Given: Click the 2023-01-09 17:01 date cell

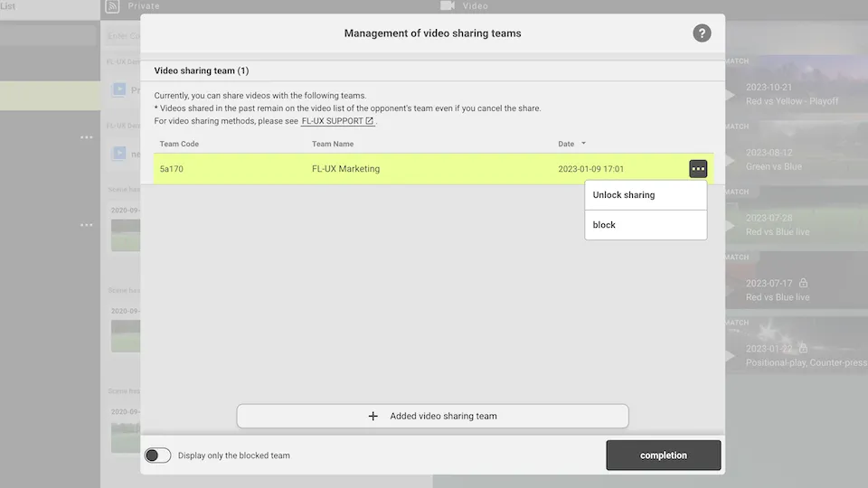Looking at the screenshot, I should pyautogui.click(x=590, y=169).
